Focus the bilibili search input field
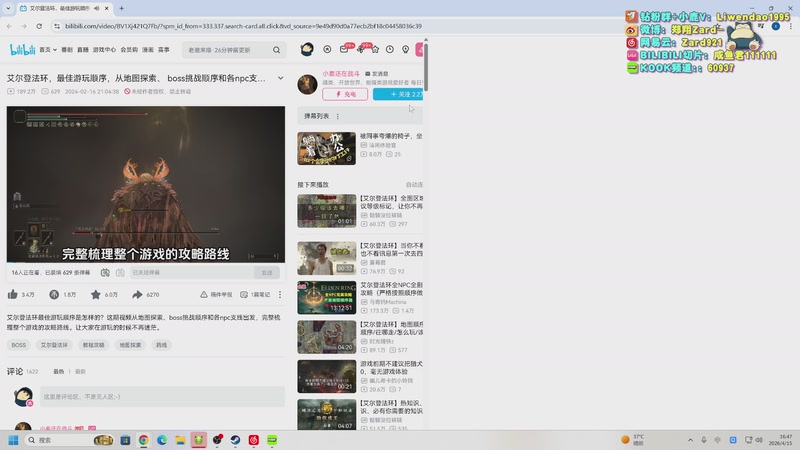800x450 pixels. [228, 50]
